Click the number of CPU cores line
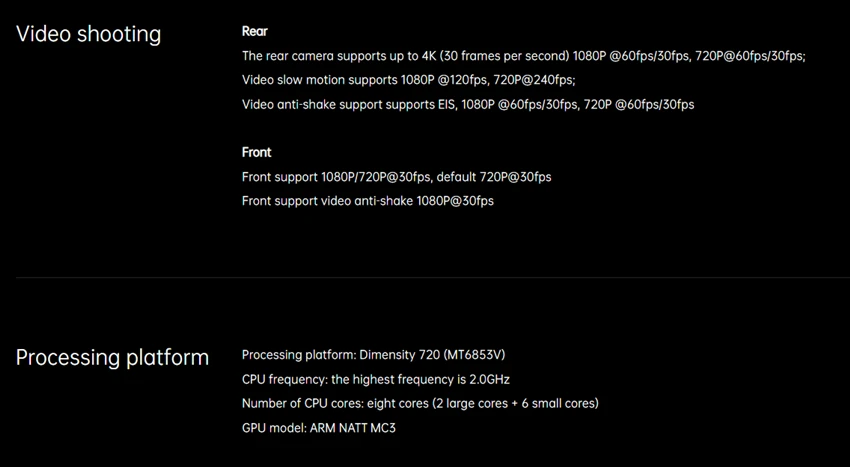 coord(420,403)
